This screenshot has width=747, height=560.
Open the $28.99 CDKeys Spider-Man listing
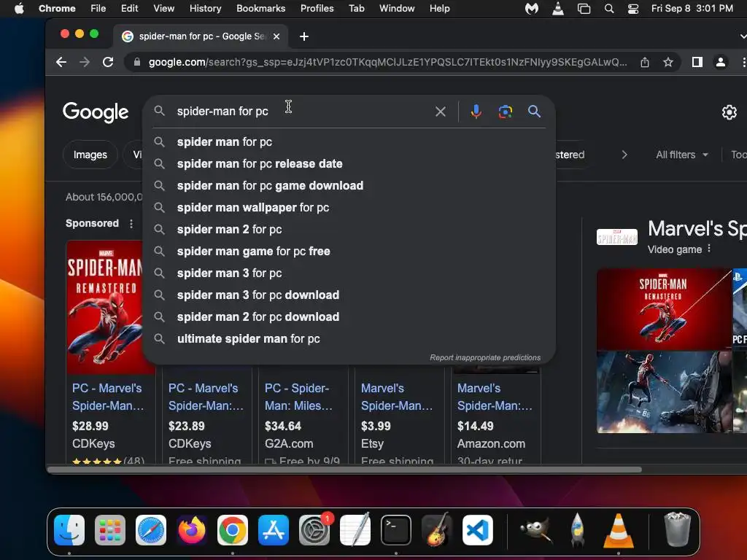tap(108, 397)
